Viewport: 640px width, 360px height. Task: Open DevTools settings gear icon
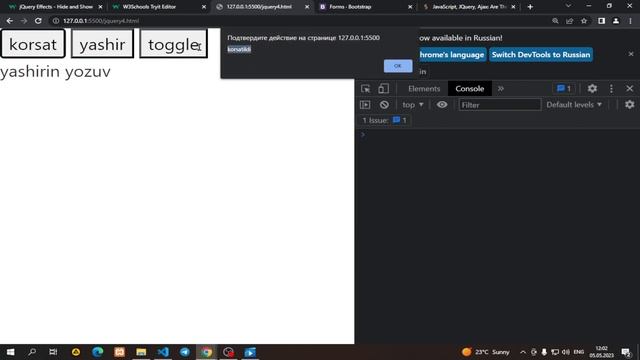tap(592, 89)
